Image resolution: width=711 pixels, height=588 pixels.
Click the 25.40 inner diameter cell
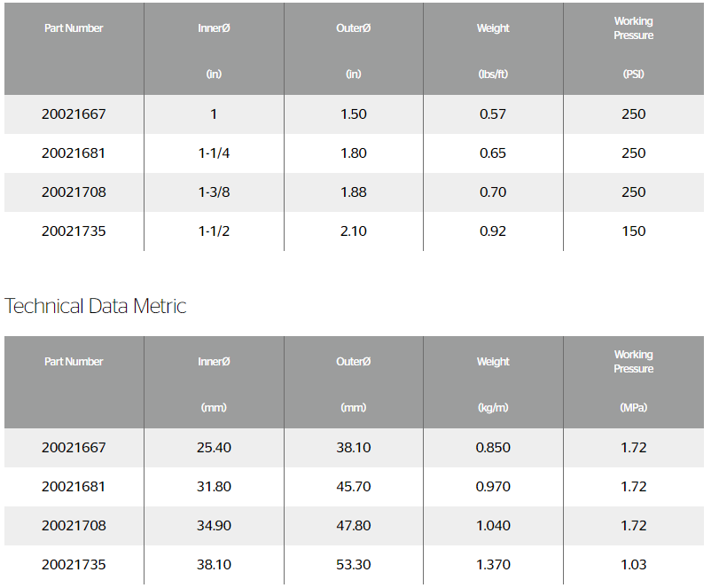214,447
